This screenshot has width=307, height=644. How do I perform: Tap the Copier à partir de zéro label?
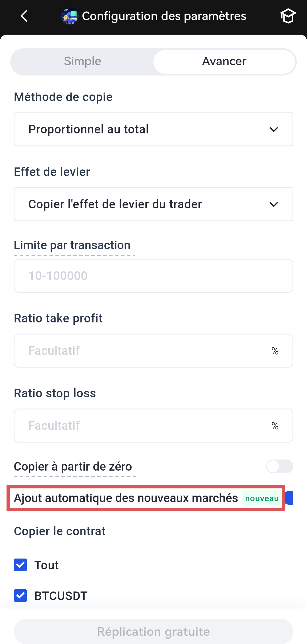pos(73,467)
